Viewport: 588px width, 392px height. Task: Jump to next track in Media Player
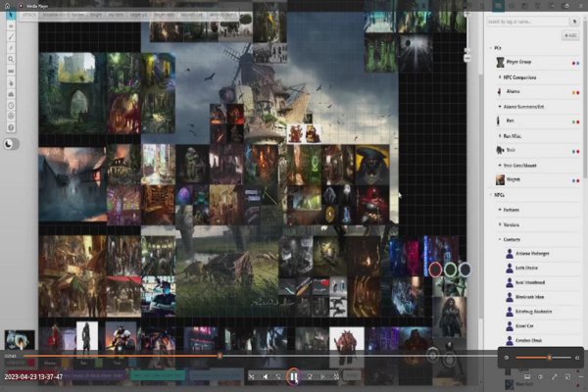click(x=322, y=376)
